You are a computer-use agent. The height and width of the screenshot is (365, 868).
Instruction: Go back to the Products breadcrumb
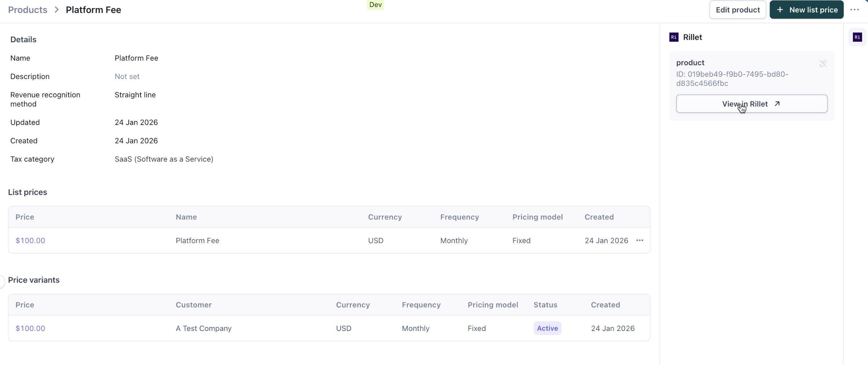pos(28,10)
